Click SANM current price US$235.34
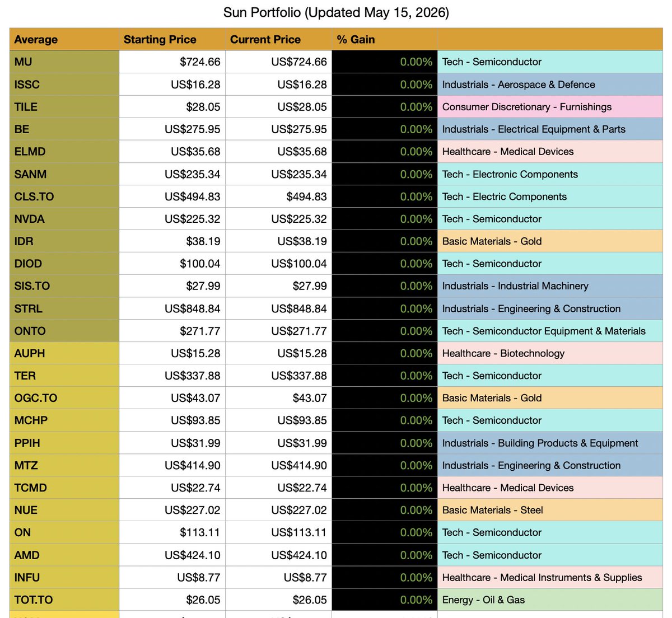Viewport: 672px width, 618px height. (278, 174)
